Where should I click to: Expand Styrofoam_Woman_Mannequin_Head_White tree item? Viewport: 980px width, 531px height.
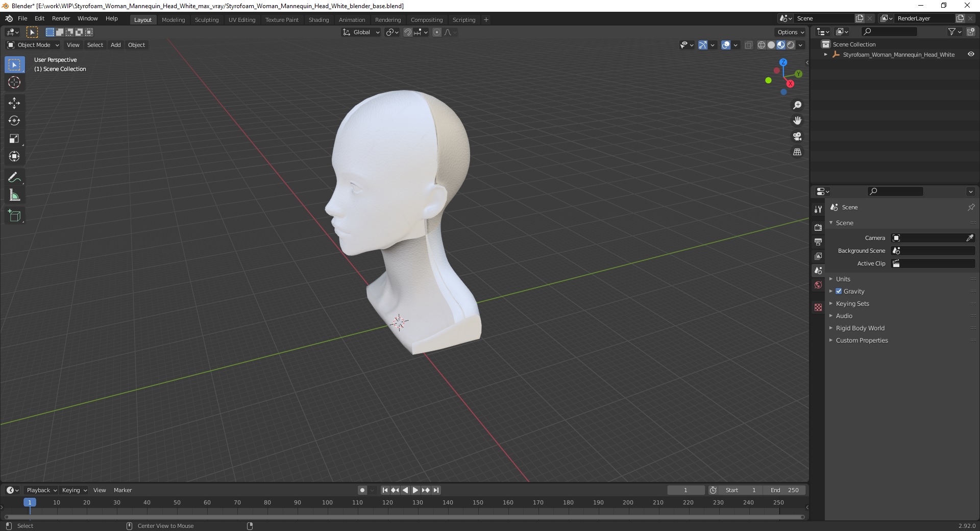826,54
